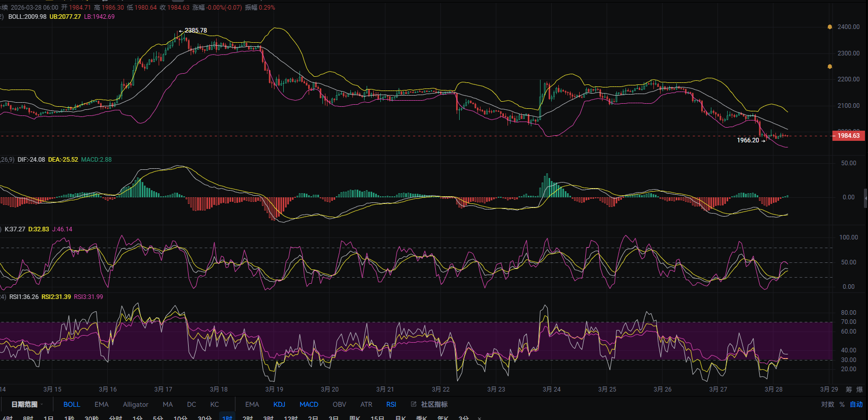This screenshot has width=868, height=420.
Task: Click the 3月 21 date on time axis
Action: tap(385, 389)
